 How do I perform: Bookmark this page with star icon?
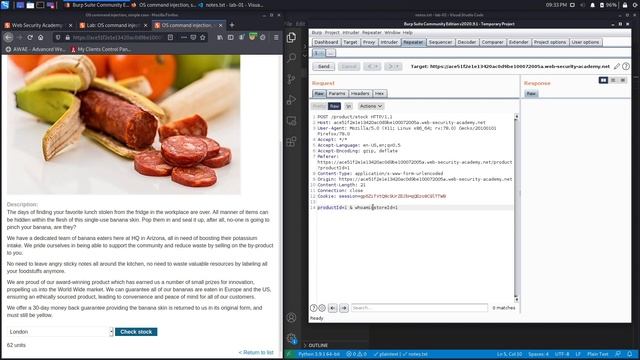click(x=202, y=37)
